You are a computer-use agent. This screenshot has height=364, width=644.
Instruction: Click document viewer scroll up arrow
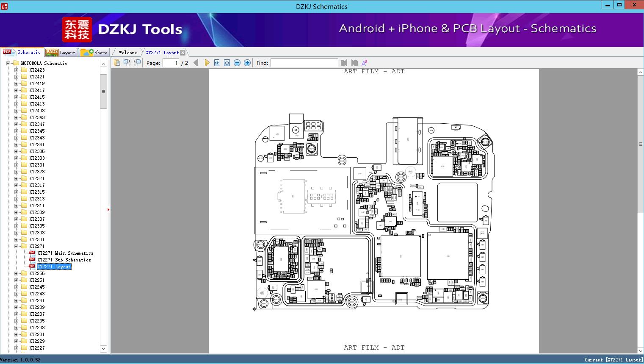641,72
